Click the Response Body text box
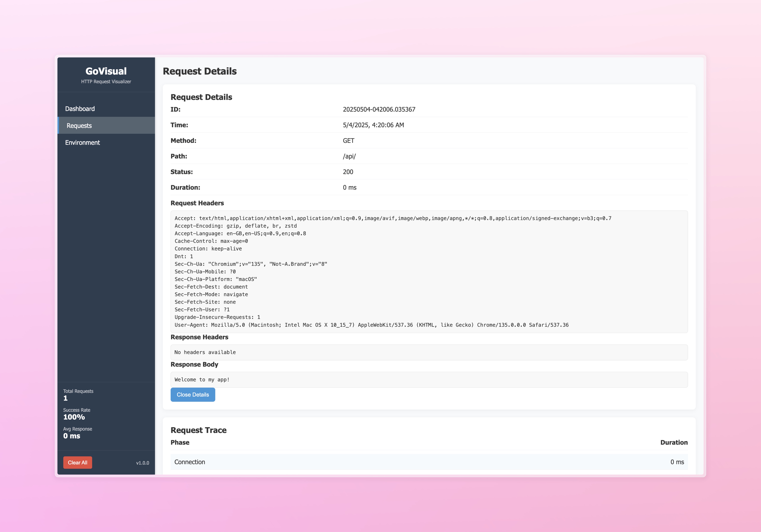The width and height of the screenshot is (761, 532). (429, 380)
